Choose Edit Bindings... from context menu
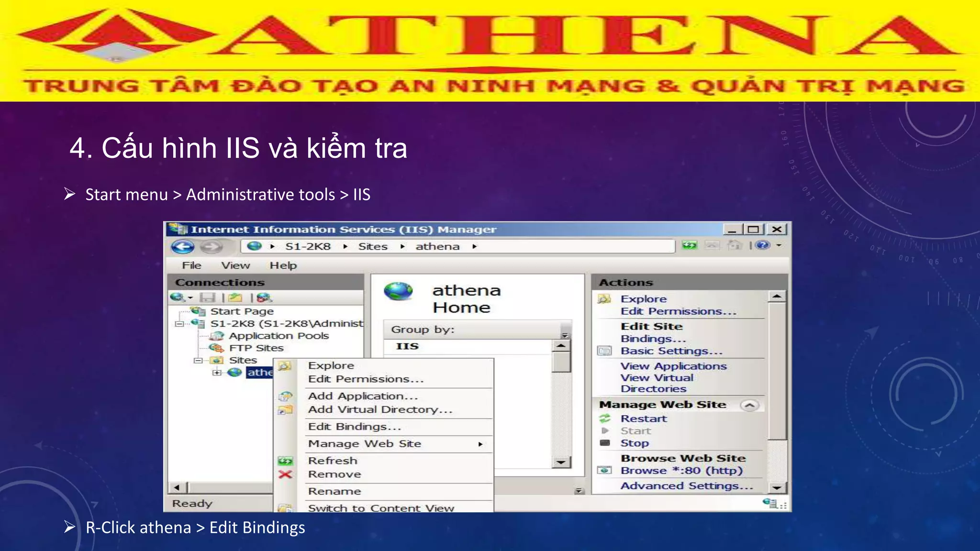This screenshot has height=551, width=980. point(355,427)
